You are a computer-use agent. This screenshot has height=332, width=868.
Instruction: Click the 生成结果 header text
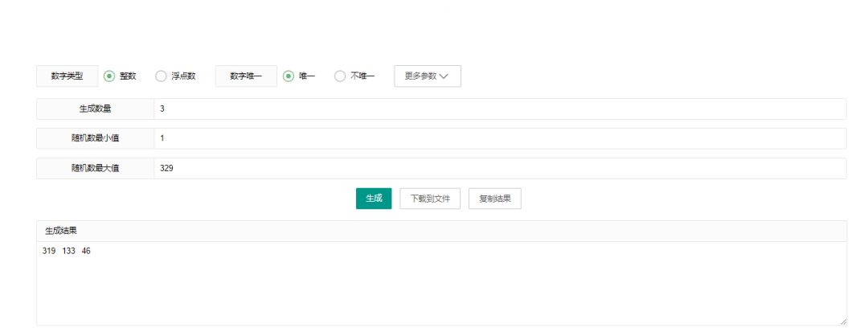point(61,231)
